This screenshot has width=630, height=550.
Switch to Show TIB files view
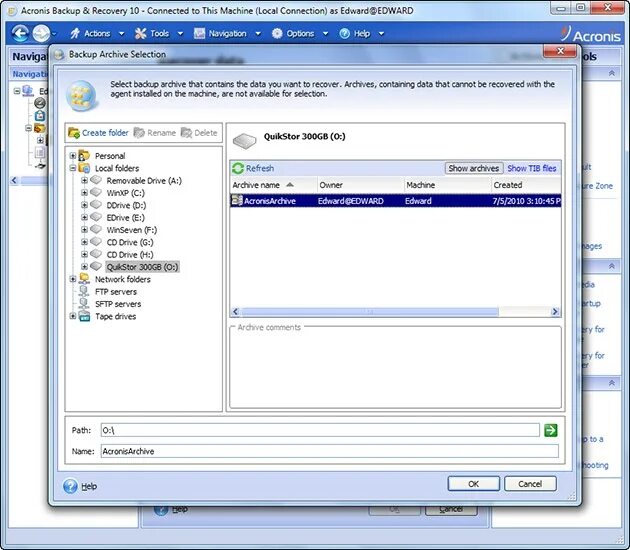532,168
